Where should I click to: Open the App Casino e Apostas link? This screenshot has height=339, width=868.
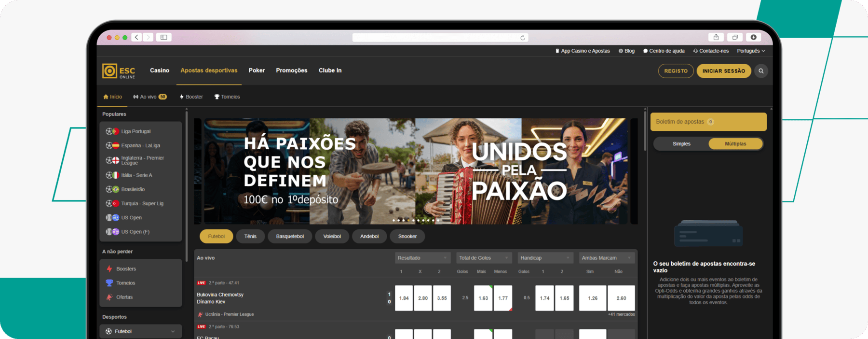coord(583,51)
